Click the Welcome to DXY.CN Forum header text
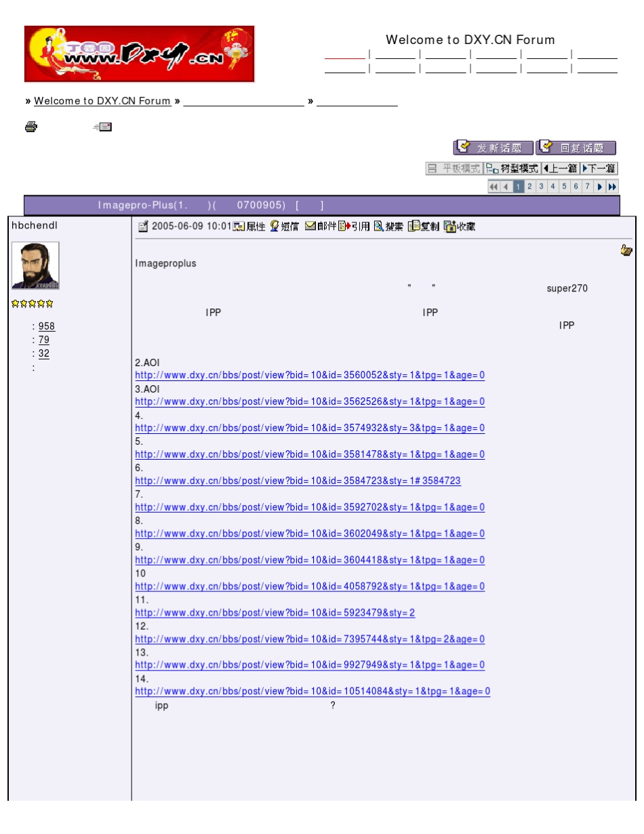644x834 pixels. tap(470, 40)
